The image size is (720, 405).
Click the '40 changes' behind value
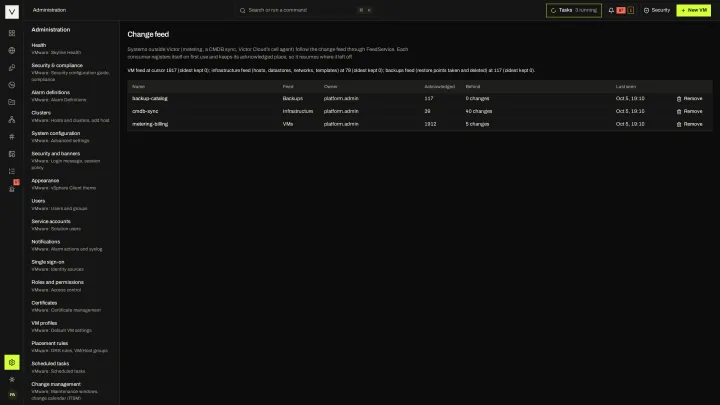pos(478,111)
